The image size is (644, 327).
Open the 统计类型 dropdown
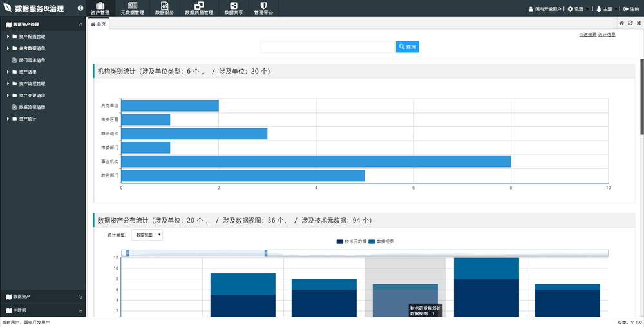coord(147,235)
